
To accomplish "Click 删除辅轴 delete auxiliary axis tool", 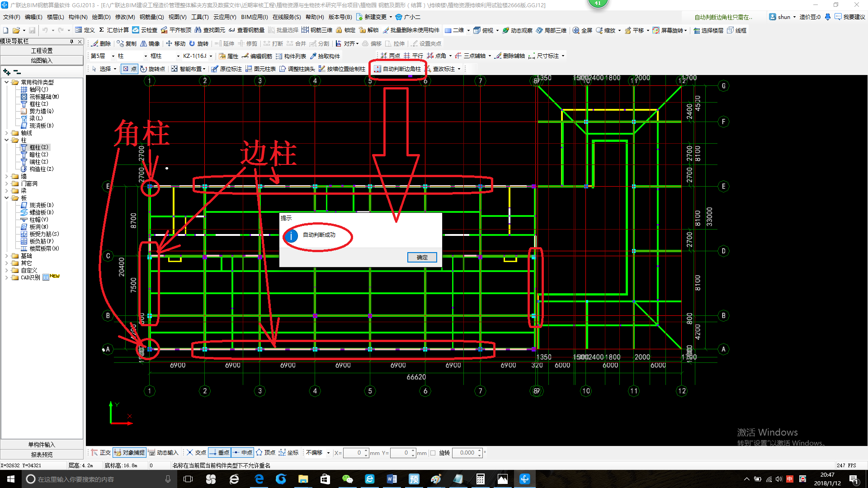I will click(x=510, y=56).
